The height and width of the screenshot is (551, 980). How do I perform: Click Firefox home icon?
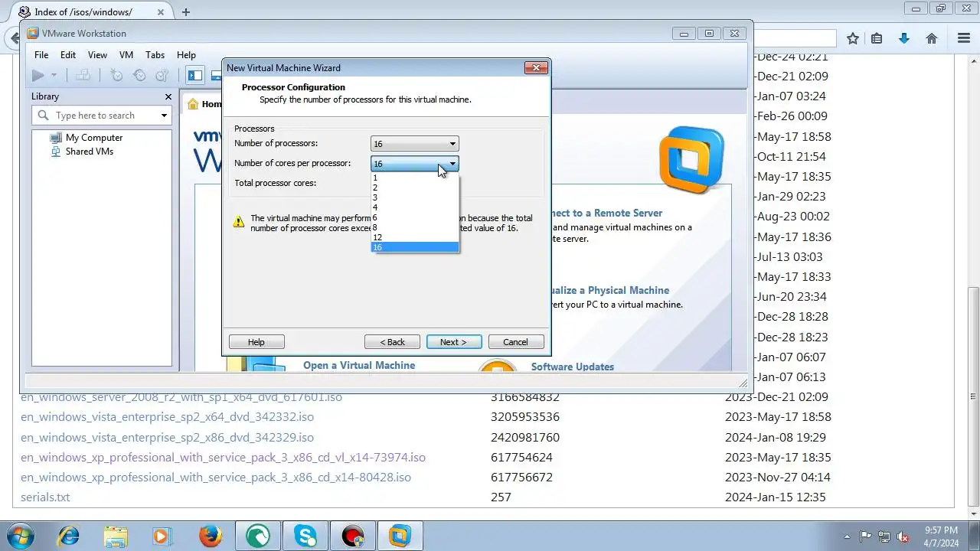(932, 38)
